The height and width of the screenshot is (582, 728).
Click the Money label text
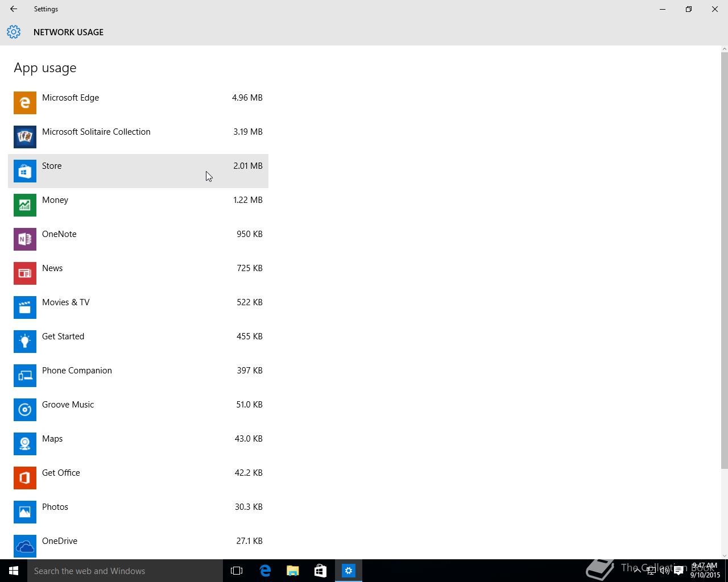[x=55, y=200]
